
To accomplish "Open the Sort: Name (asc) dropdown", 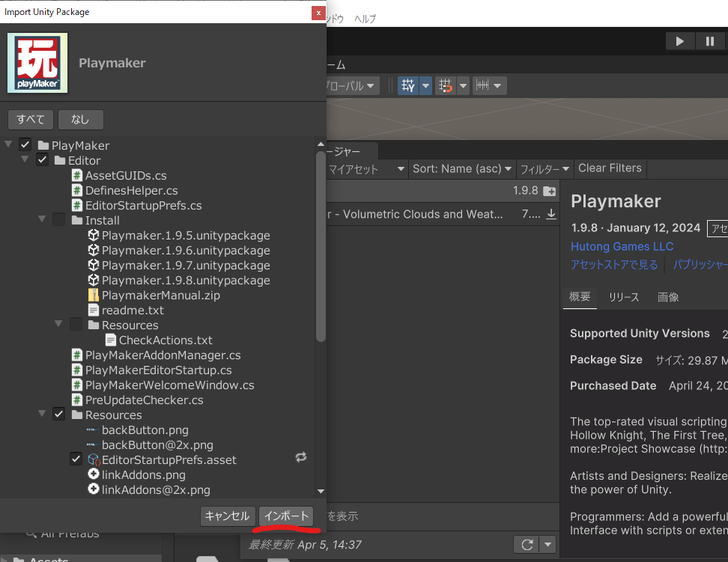I will 461,169.
